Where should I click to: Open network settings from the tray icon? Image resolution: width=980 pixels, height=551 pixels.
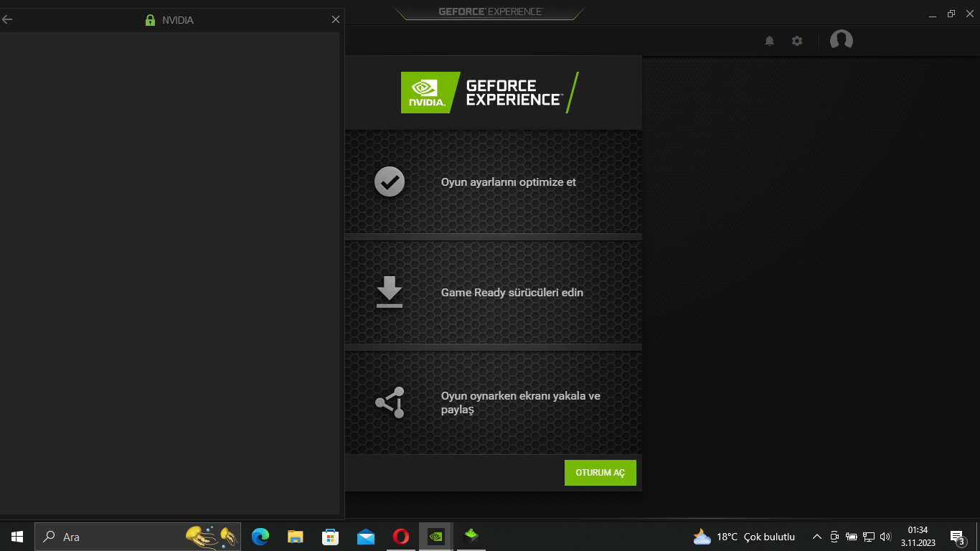[x=869, y=537]
